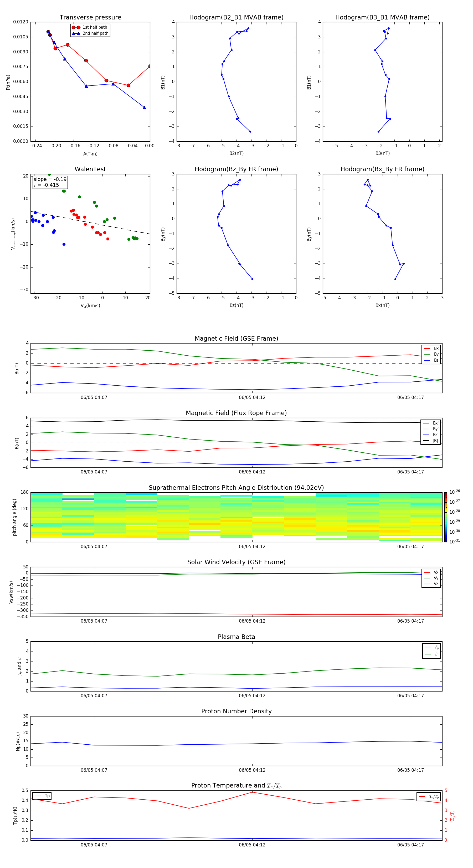Select "Bz'" in the Flux Rope legend

[x=431, y=435]
